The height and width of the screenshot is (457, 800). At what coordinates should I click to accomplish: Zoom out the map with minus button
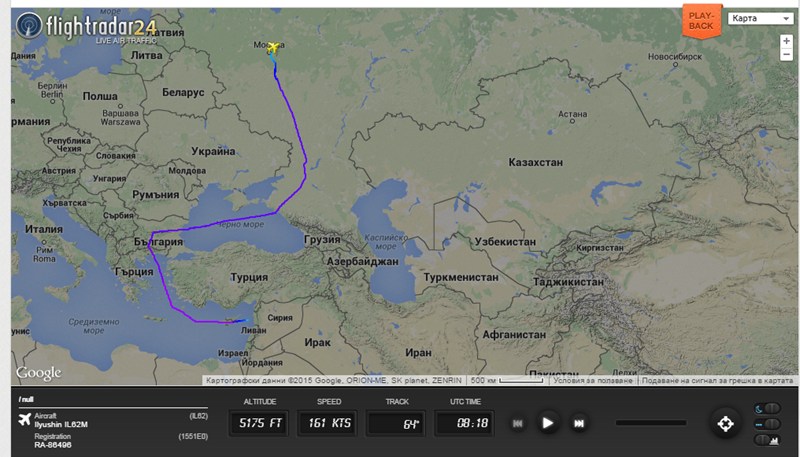pyautogui.click(x=786, y=54)
